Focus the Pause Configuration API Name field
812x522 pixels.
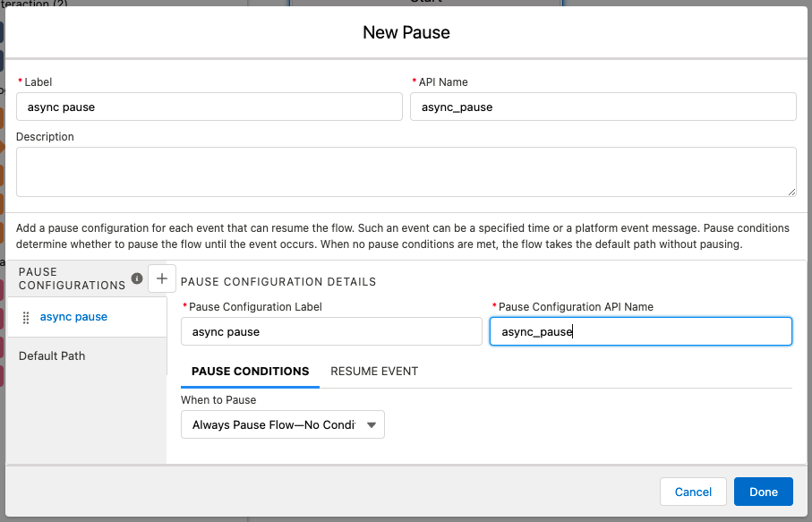[641, 331]
